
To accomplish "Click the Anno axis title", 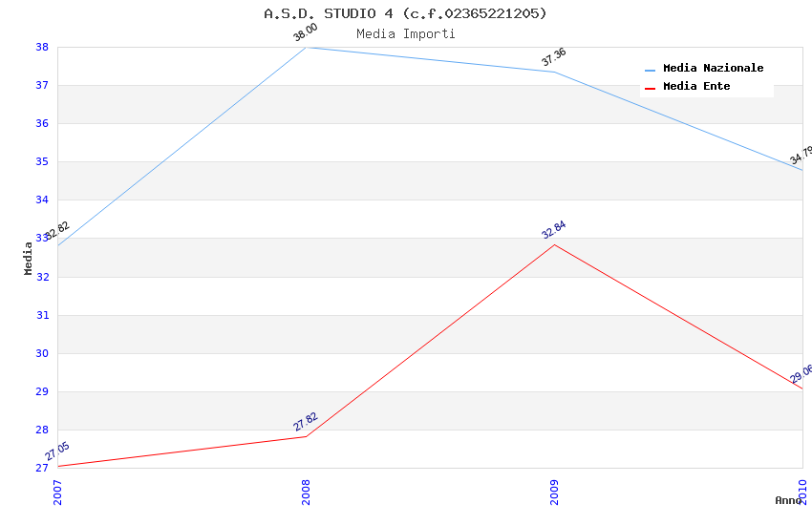I will (787, 500).
